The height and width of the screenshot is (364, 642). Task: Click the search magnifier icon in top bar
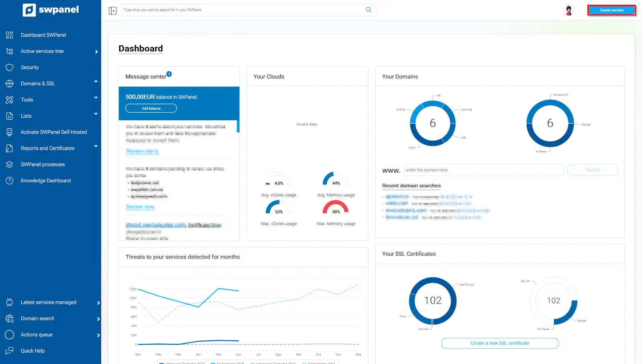pyautogui.click(x=368, y=10)
